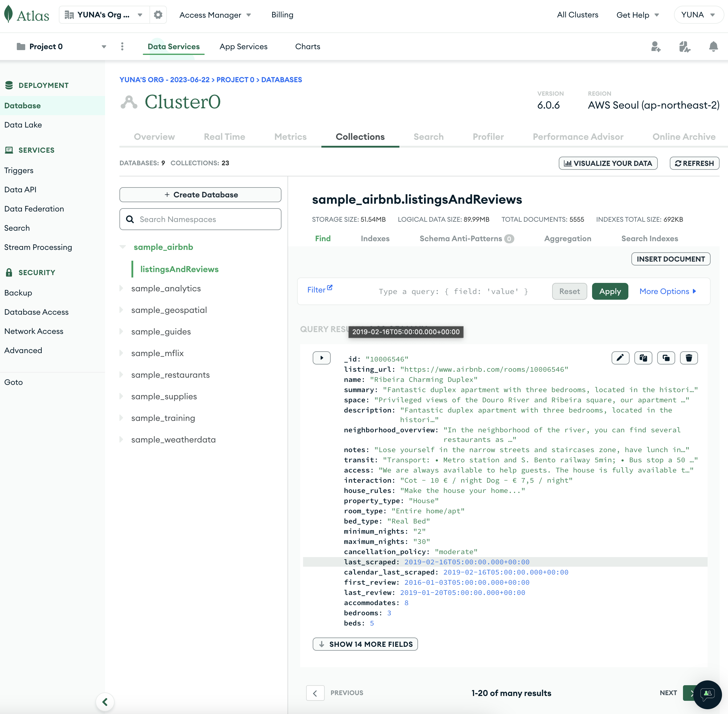Click the Insert Document button
728x714 pixels.
pos(671,259)
